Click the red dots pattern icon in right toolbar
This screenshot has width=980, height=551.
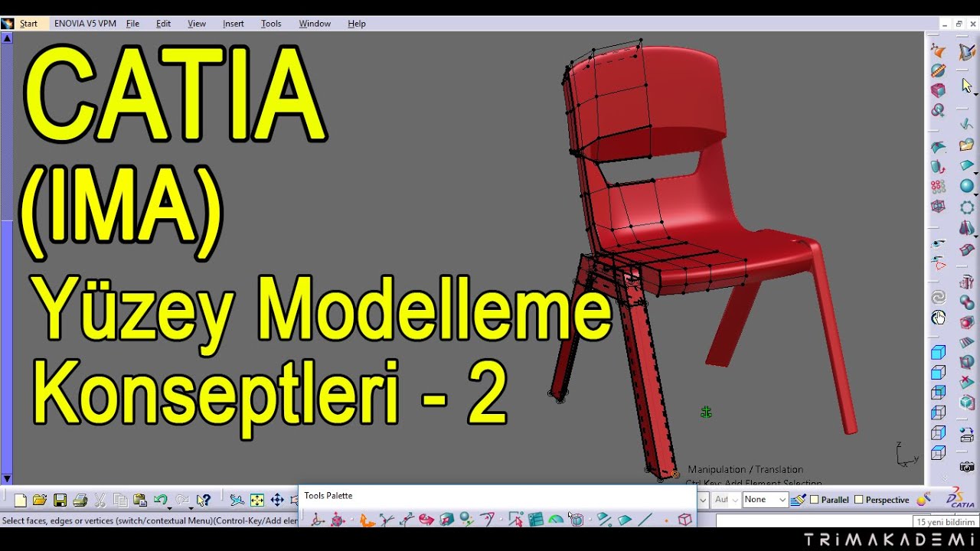coord(938,186)
